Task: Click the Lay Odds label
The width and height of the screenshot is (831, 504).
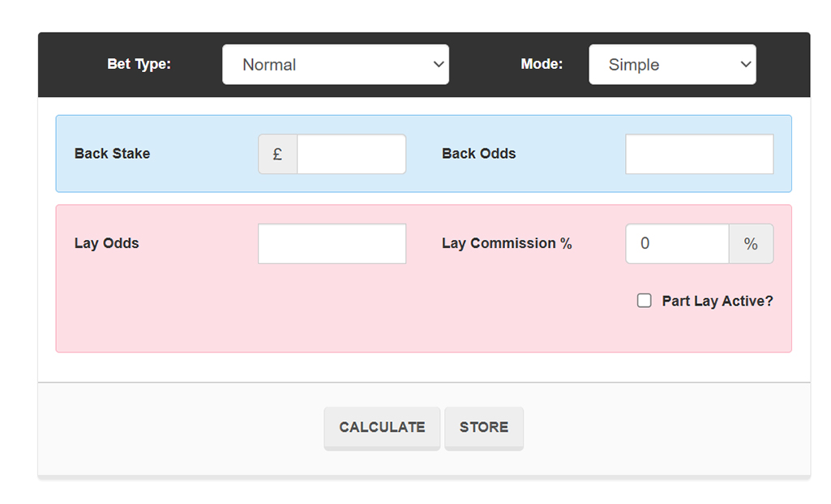Action: tap(106, 243)
